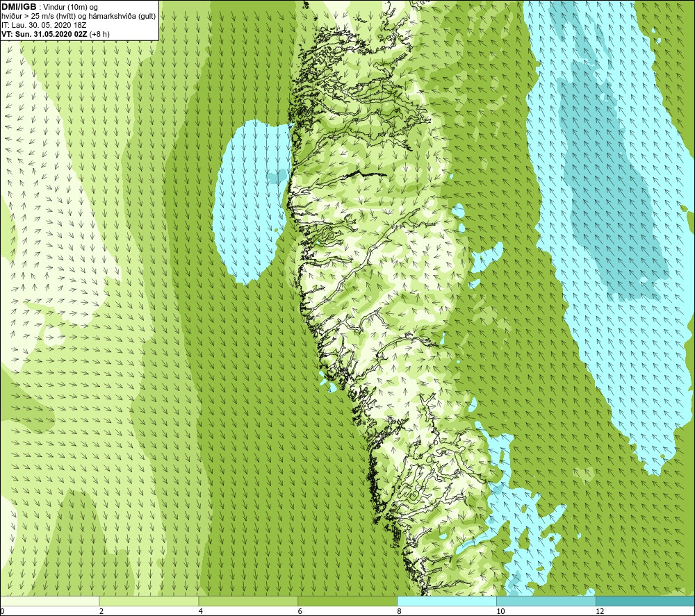The width and height of the screenshot is (695, 616).
Task: Click the 'VT: Sun. 31.05.2020 02Z' line
Action: [x=44, y=34]
